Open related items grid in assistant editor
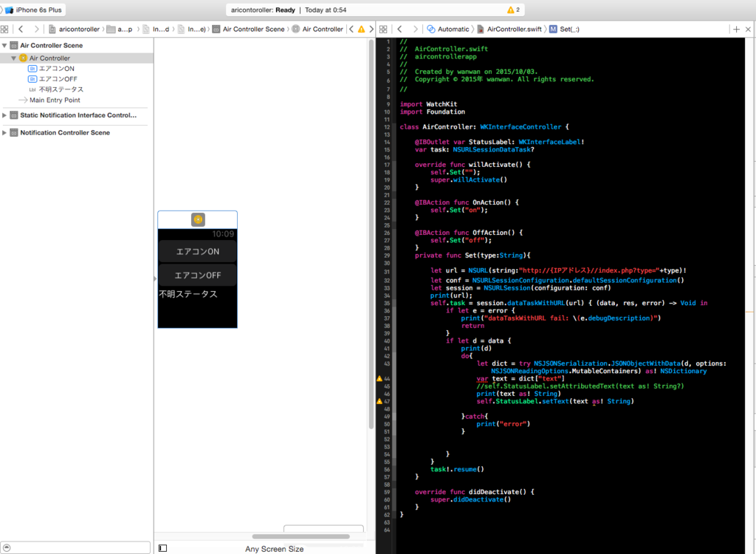This screenshot has height=554, width=756. point(383,29)
